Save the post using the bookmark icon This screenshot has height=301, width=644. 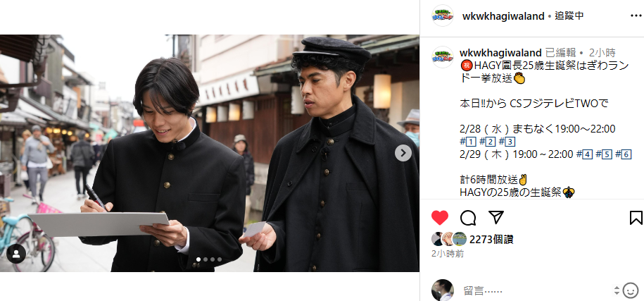[x=636, y=218]
